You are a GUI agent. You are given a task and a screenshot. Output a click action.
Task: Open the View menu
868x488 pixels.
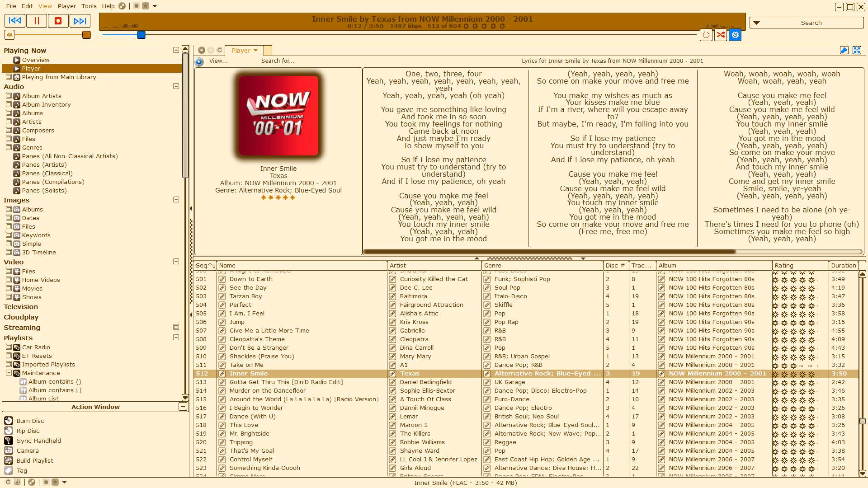pos(45,6)
